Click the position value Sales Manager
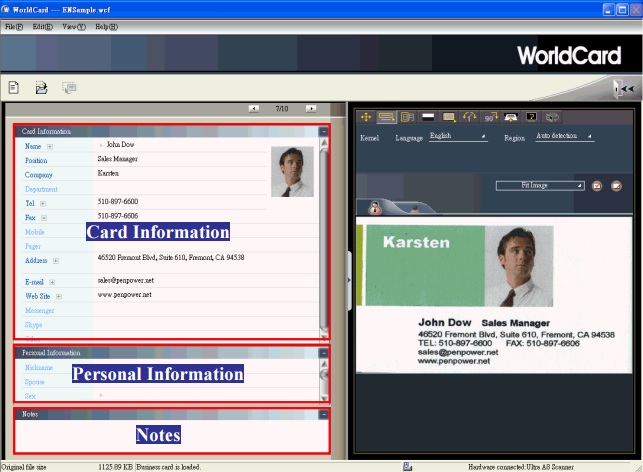 [x=118, y=159]
